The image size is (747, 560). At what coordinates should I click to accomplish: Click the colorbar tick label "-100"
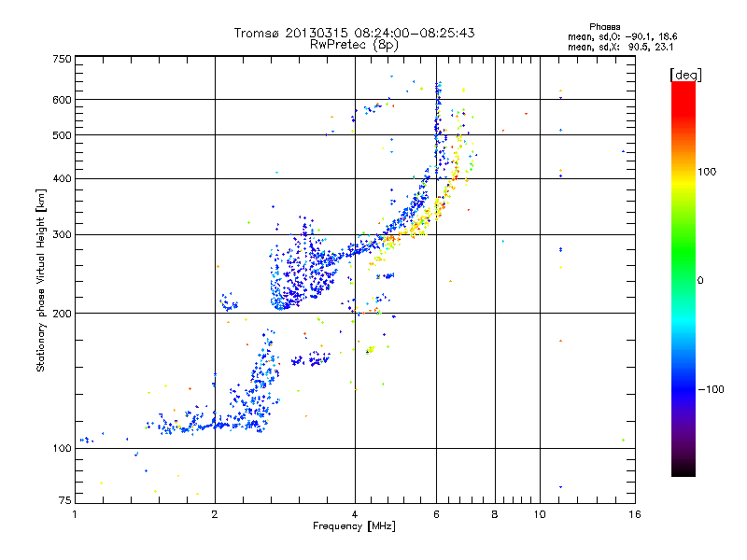tap(711, 389)
